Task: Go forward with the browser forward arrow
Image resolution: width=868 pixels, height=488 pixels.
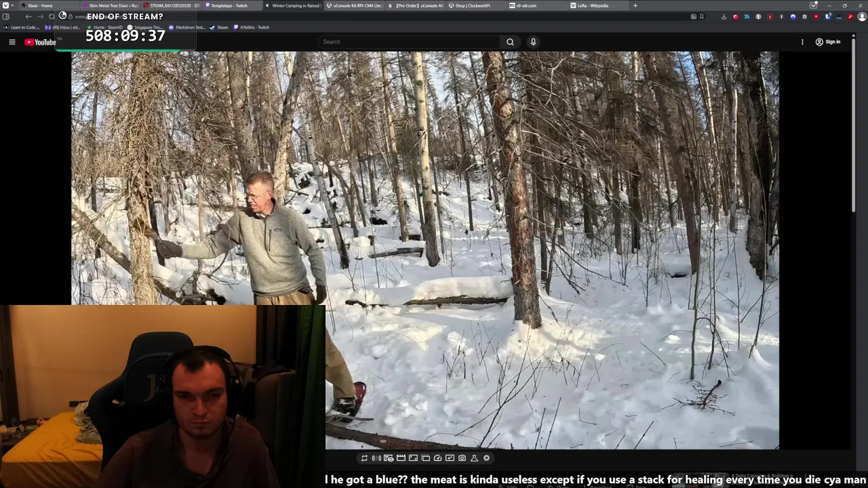Action: click(x=40, y=16)
